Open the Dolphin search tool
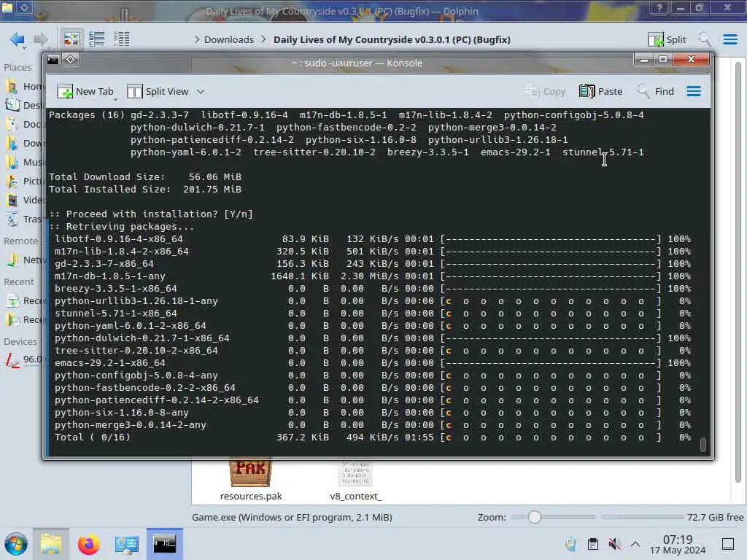This screenshot has height=560, width=747. point(704,39)
